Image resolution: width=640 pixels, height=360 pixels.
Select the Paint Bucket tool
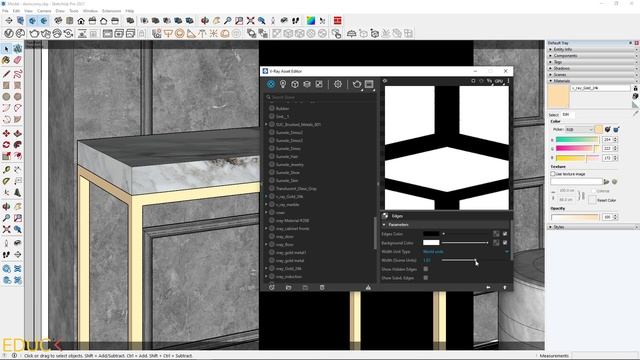pos(6,60)
